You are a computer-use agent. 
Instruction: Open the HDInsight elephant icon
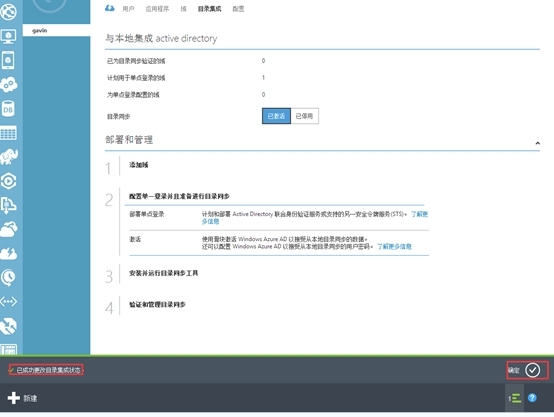point(9,157)
